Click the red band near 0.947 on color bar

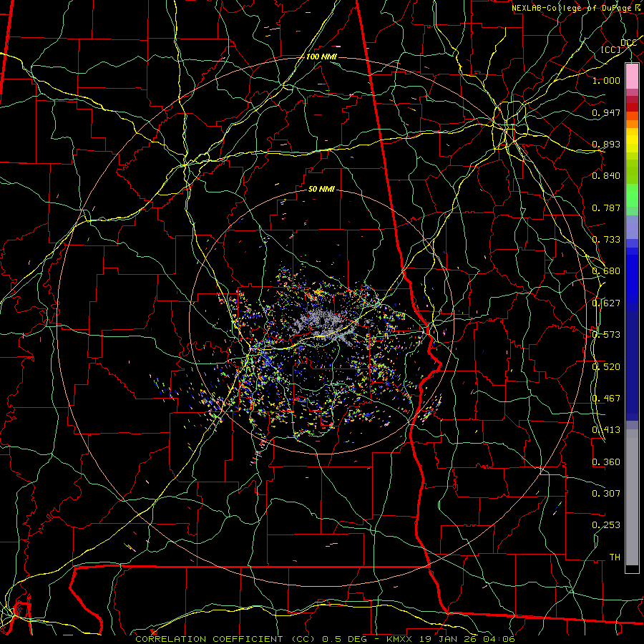click(632, 107)
